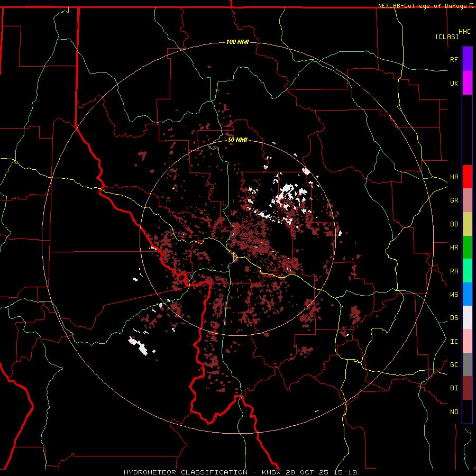
Task: Click the DS white legend swatch
Action: tap(467, 317)
